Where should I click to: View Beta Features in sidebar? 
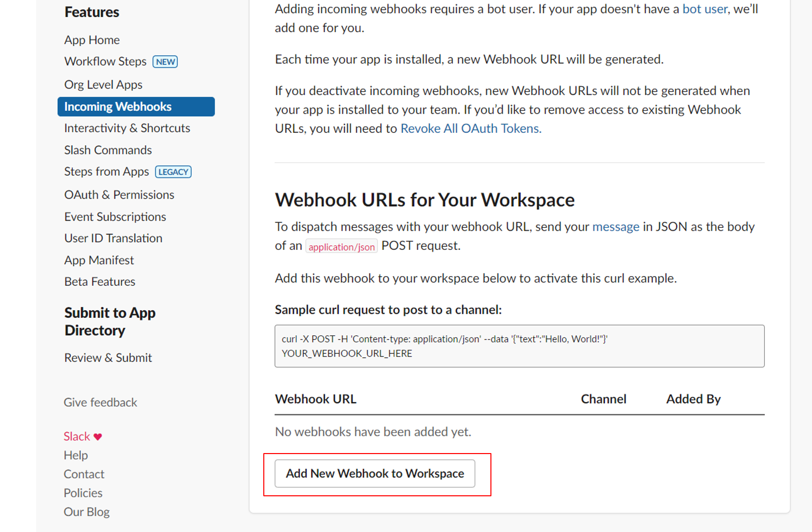pyautogui.click(x=99, y=282)
